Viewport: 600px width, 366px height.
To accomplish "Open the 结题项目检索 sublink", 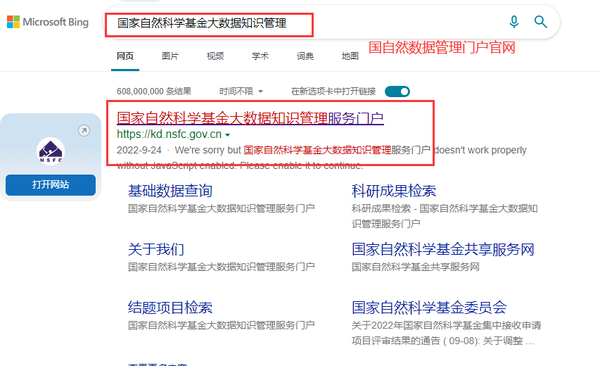I will click(x=170, y=307).
